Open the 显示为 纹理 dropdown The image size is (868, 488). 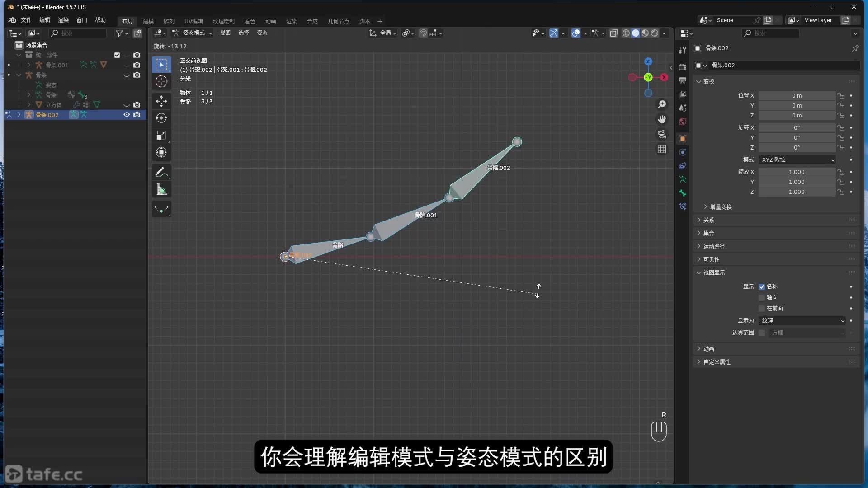(802, 320)
